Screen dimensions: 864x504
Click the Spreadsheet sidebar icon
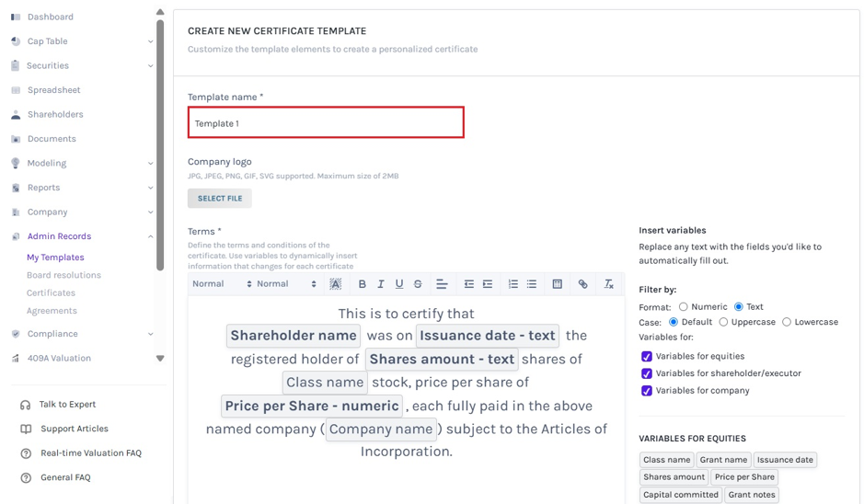tap(16, 90)
